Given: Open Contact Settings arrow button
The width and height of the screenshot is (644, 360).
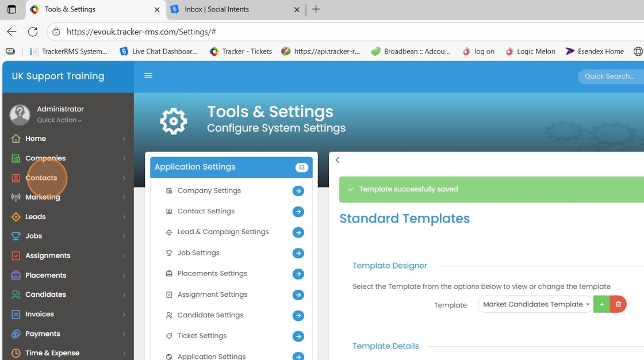Looking at the screenshot, I should (298, 211).
